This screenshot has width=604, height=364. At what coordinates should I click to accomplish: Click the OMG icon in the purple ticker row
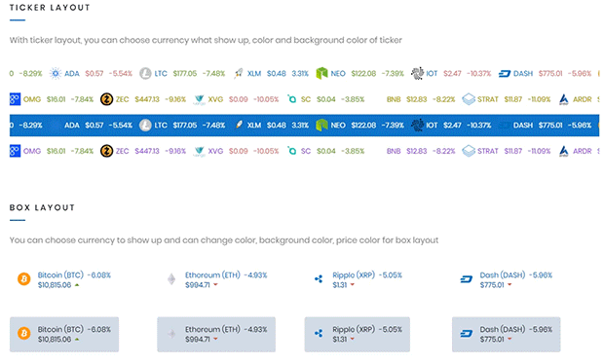tap(15, 151)
